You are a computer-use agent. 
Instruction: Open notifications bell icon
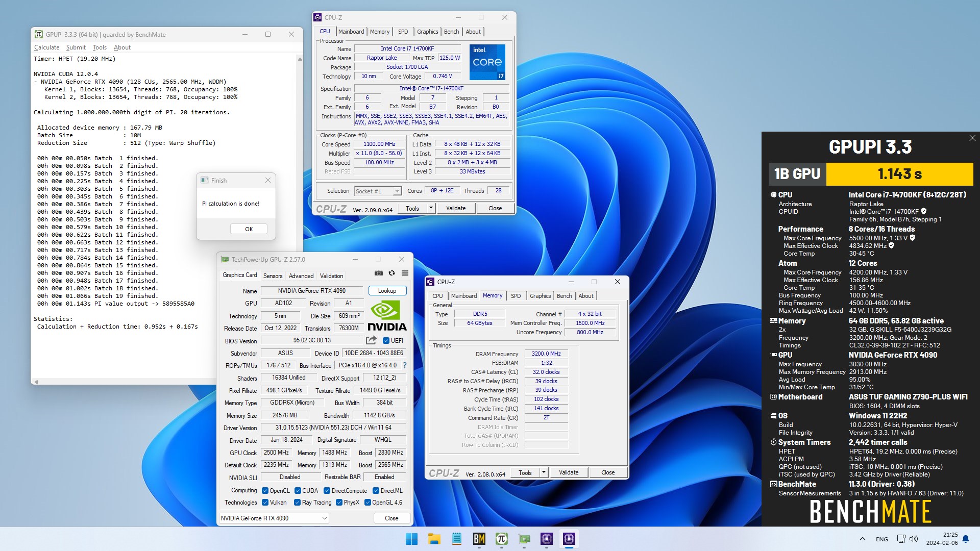(x=966, y=539)
